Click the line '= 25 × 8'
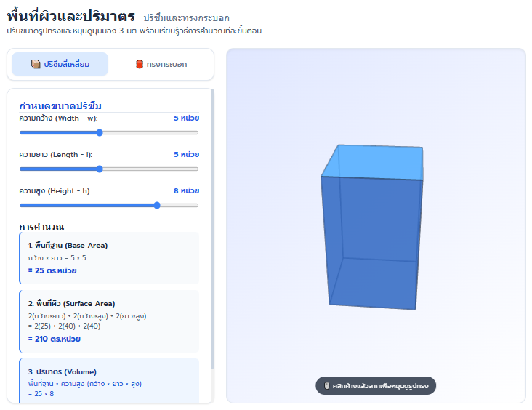 [41, 394]
